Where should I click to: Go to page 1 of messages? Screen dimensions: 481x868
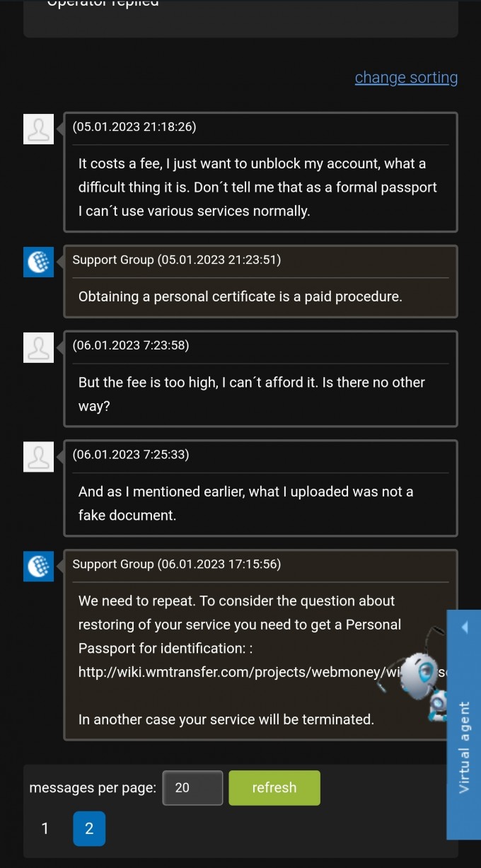[45, 828]
